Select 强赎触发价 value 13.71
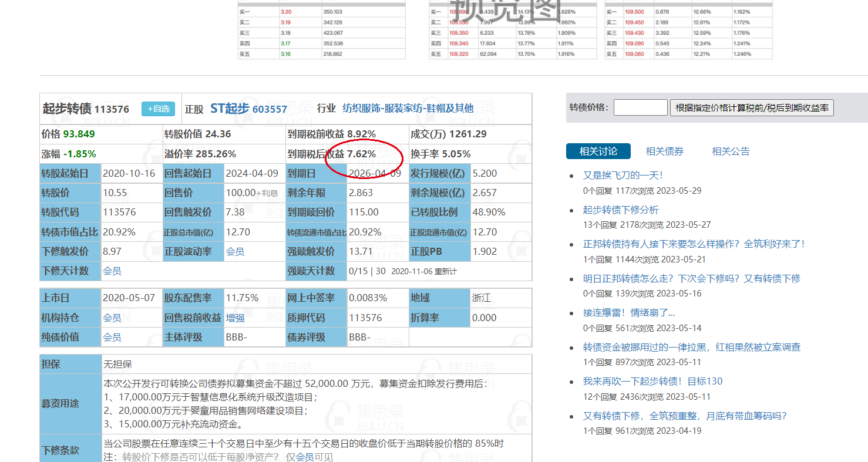Viewport: 868px width, 462px height. tap(361, 251)
